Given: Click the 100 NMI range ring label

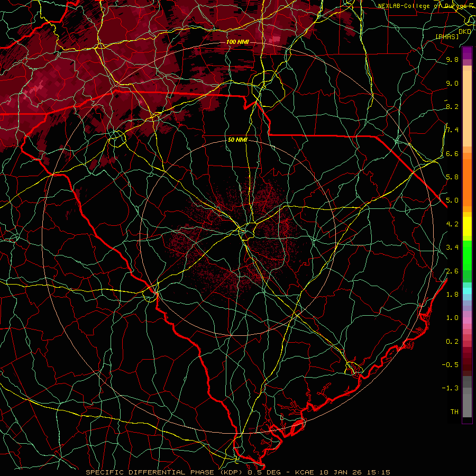Looking at the screenshot, I should (237, 42).
